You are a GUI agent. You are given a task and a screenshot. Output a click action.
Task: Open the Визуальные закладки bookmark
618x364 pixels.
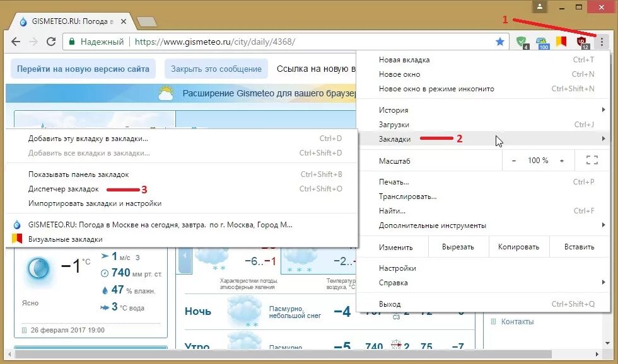click(182, 239)
